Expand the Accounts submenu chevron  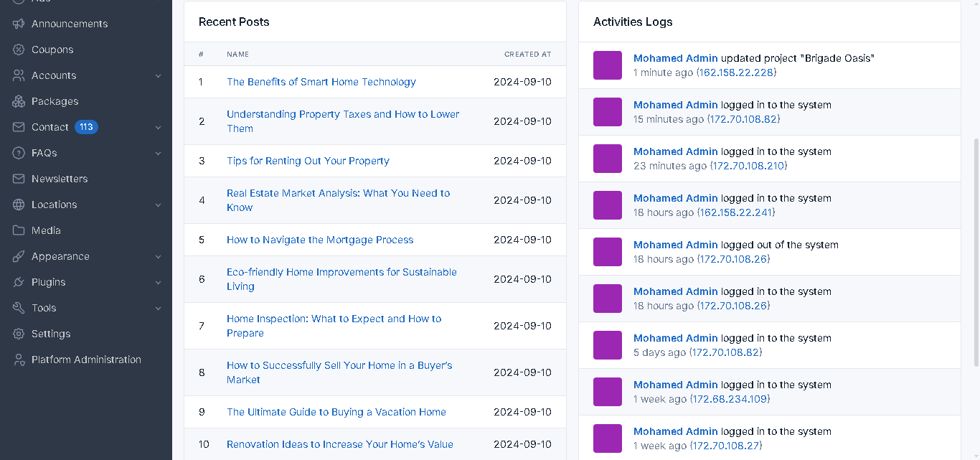pyautogui.click(x=158, y=76)
